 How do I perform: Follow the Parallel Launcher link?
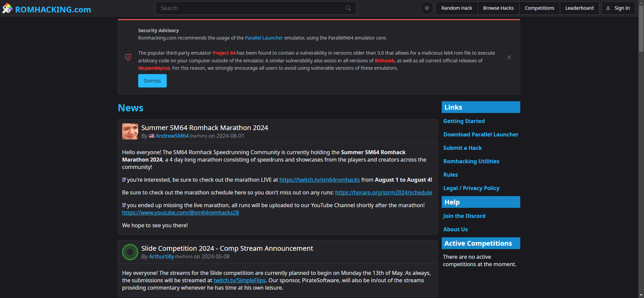tap(264, 38)
